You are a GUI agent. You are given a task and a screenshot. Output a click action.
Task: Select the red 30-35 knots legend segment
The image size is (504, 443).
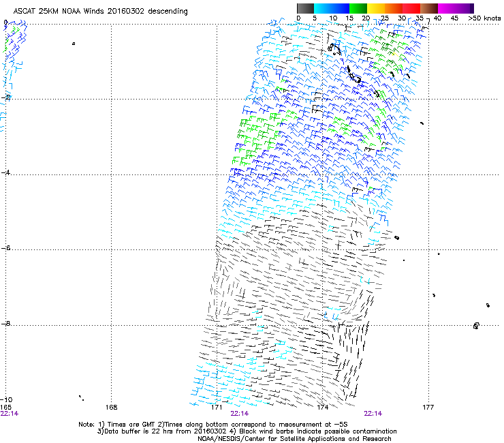(x=411, y=8)
